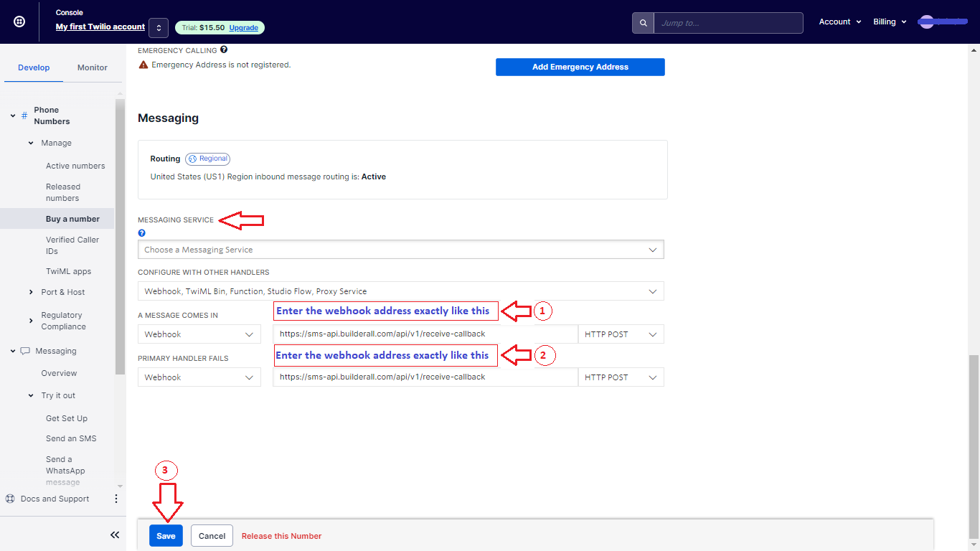Open HTTP POST dropdown for message comes in
The image size is (980, 551).
pyautogui.click(x=621, y=334)
